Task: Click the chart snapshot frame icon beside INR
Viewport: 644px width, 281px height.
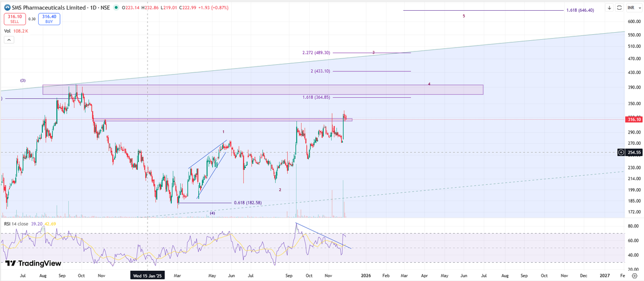Action: 619,8
